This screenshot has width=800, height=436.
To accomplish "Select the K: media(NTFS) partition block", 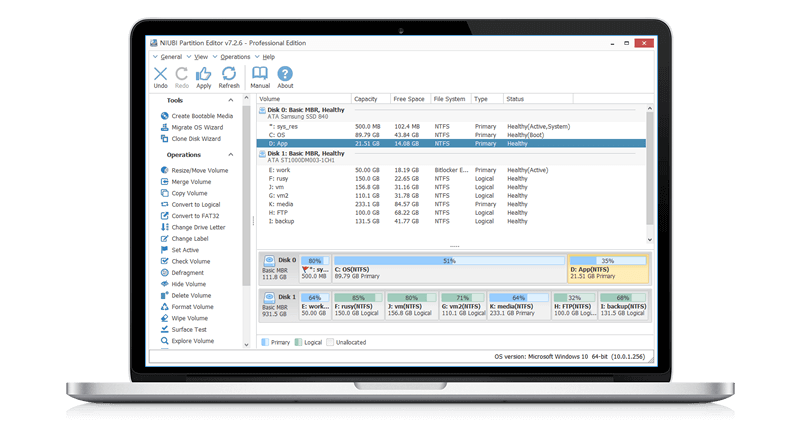I will coord(519,305).
